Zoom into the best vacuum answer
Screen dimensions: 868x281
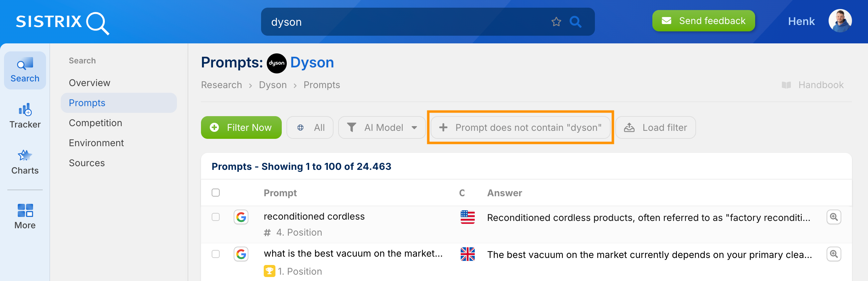tap(834, 254)
